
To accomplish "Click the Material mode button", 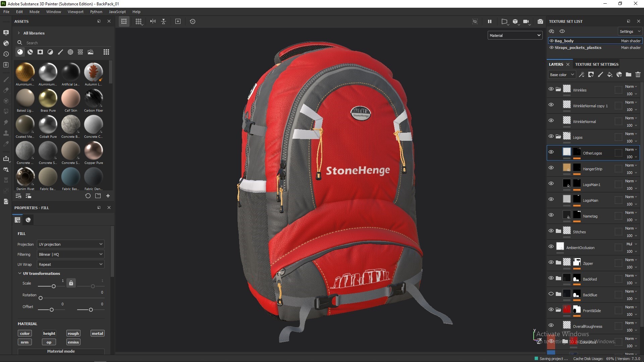I will [x=61, y=351].
